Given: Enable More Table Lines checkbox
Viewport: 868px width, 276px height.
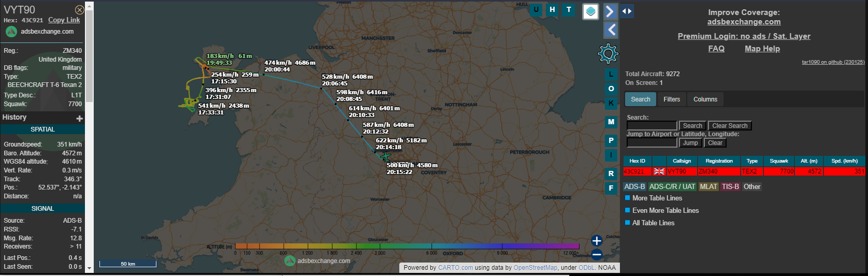Looking at the screenshot, I should pyautogui.click(x=627, y=198).
